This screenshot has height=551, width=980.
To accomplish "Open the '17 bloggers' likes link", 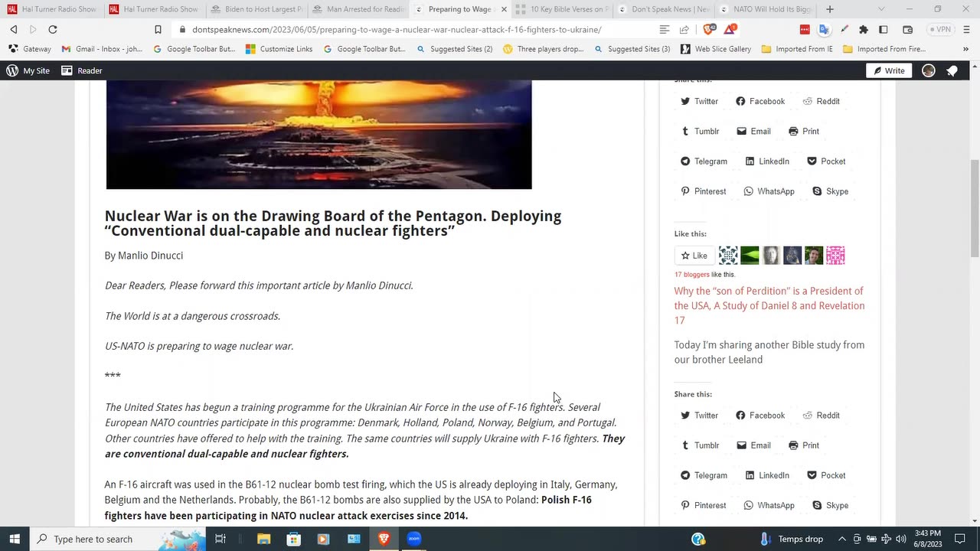I will coord(691,274).
